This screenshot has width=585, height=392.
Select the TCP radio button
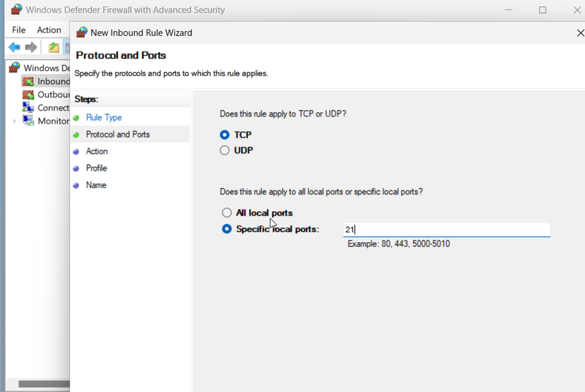[225, 135]
